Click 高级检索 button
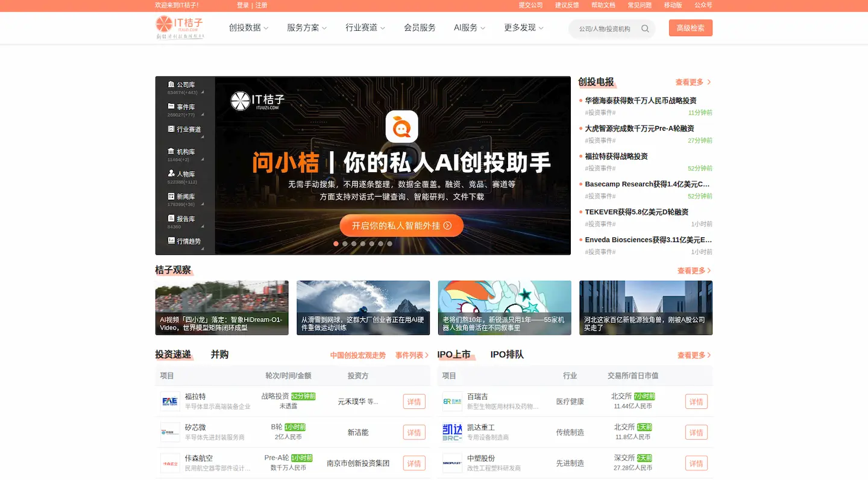 pyautogui.click(x=691, y=28)
